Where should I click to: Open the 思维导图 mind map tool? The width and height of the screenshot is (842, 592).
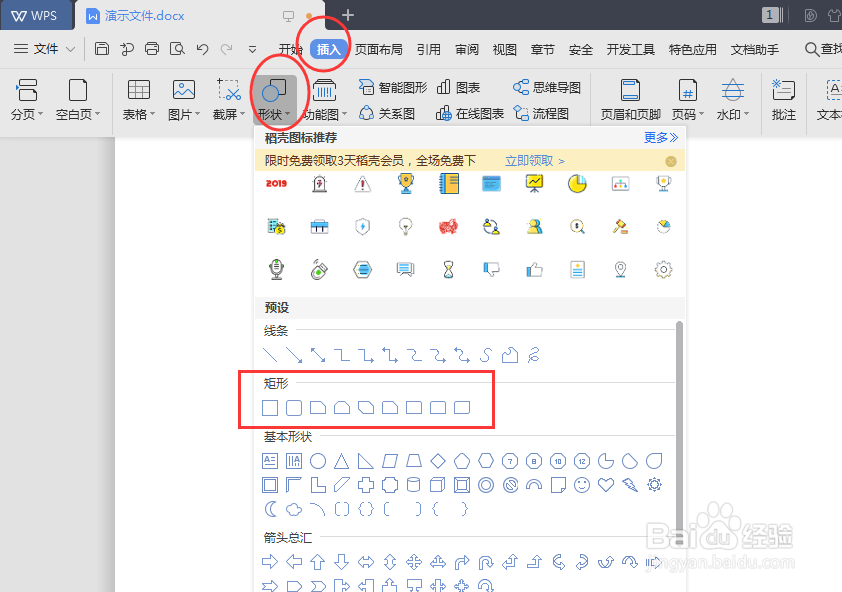coord(547,87)
